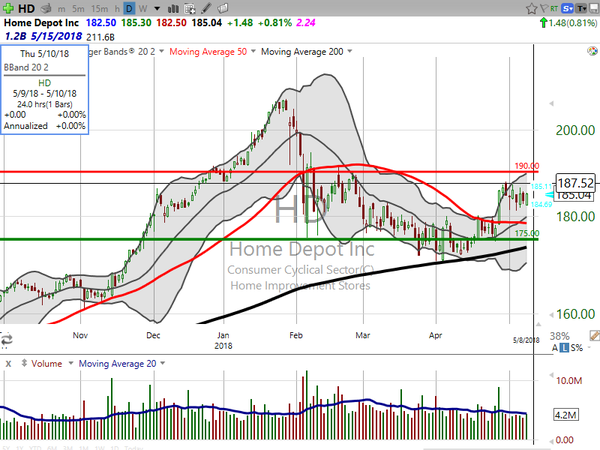Screen dimensions: 600x450
Task: Click the save chart icon
Action: [594, 8]
